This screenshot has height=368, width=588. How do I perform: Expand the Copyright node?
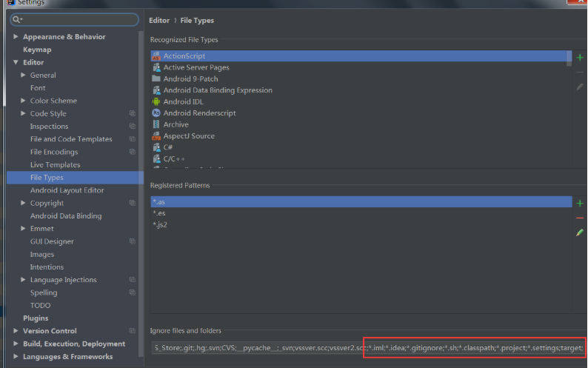pos(23,203)
